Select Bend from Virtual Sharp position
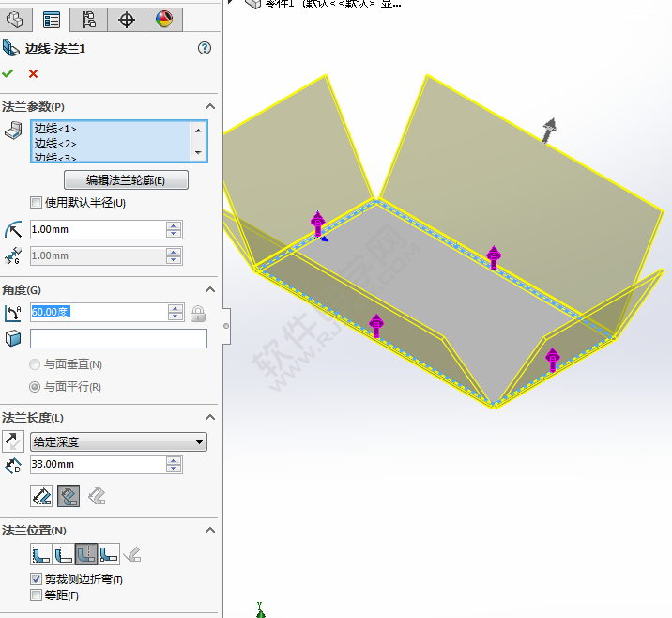The height and width of the screenshot is (618, 672). point(109,554)
